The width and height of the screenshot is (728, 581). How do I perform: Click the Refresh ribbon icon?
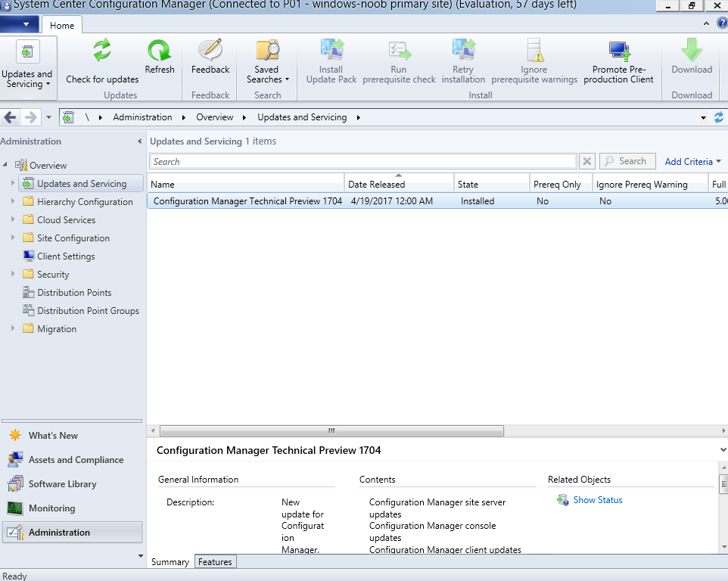tap(159, 50)
